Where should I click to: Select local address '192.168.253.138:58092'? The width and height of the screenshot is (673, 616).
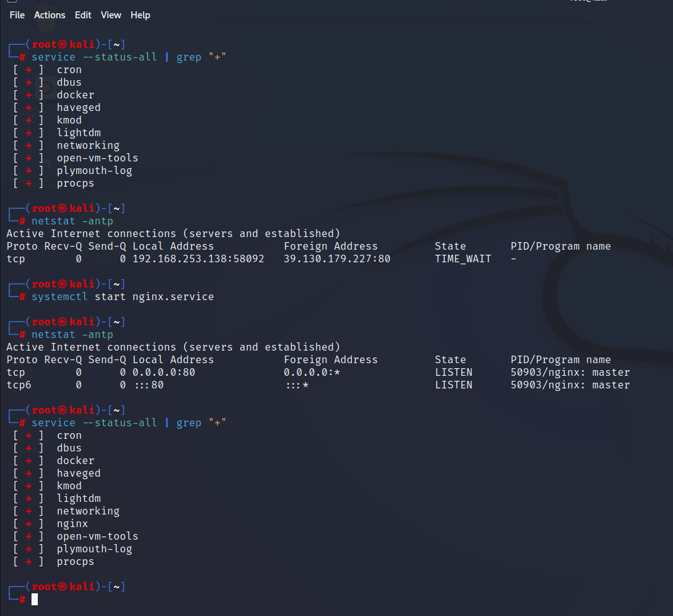[198, 259]
